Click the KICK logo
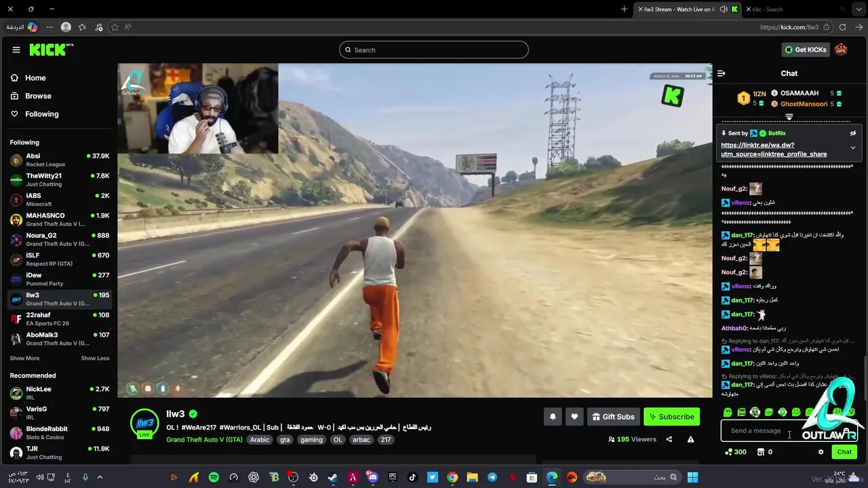The image size is (868, 488). 51,49
